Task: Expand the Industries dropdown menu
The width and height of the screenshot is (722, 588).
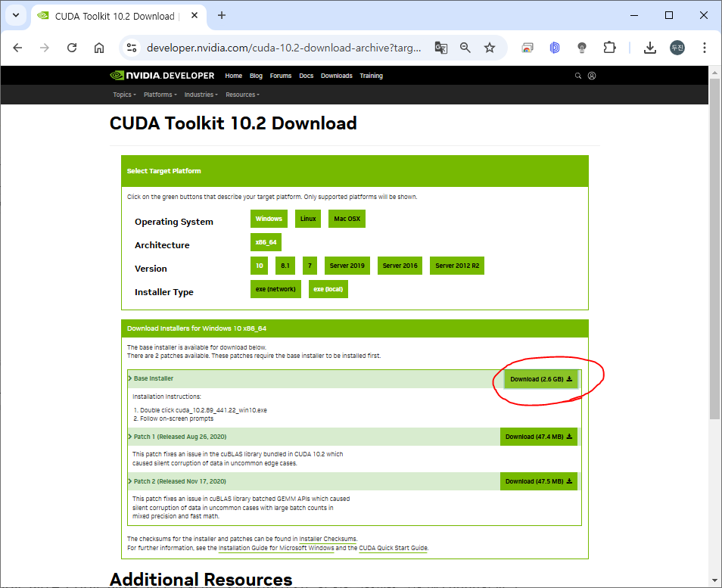Action: coord(201,95)
